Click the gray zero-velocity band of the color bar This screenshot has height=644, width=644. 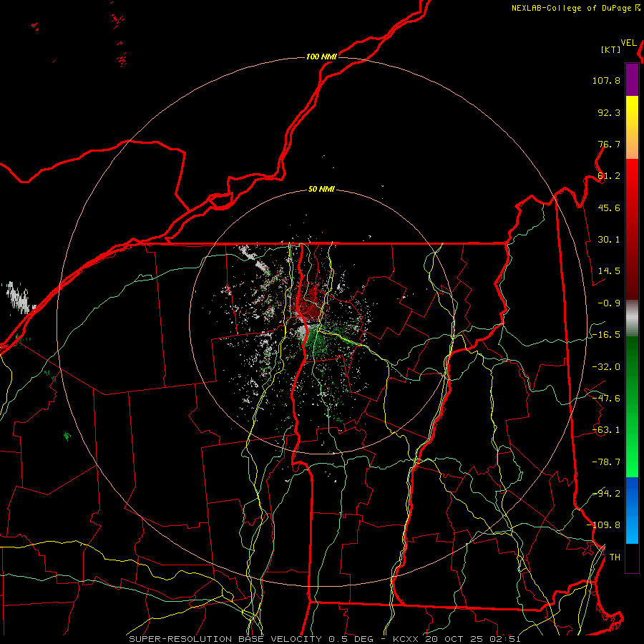click(632, 318)
